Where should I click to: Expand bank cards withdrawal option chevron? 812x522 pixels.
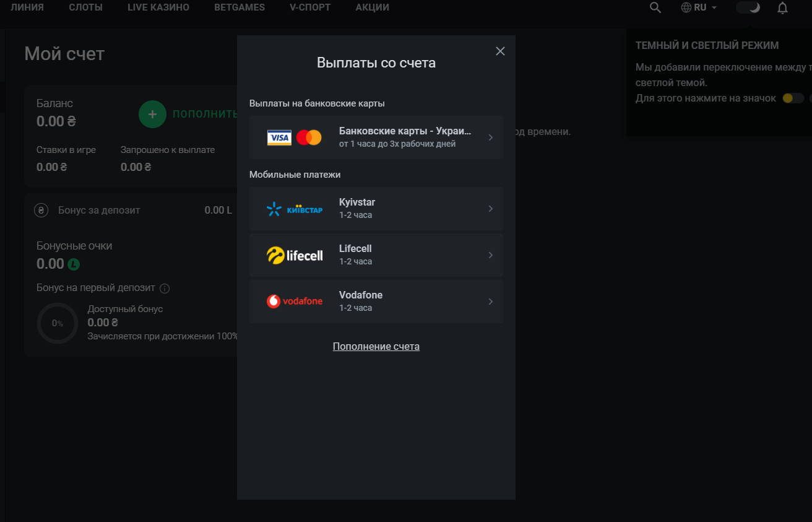(490, 137)
